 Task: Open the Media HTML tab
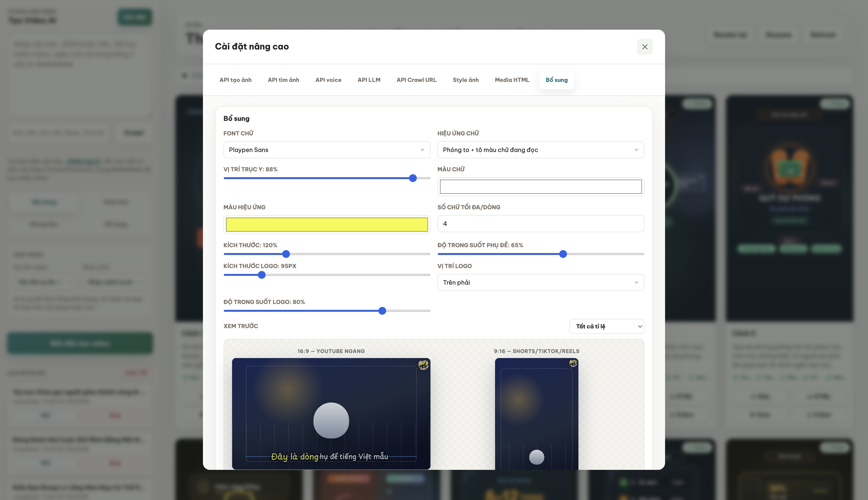(512, 80)
